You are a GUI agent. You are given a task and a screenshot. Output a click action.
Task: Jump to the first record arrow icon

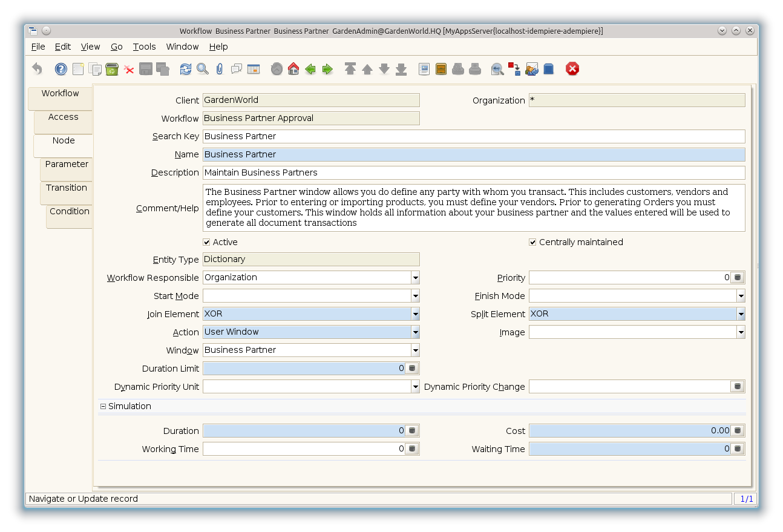tap(350, 69)
